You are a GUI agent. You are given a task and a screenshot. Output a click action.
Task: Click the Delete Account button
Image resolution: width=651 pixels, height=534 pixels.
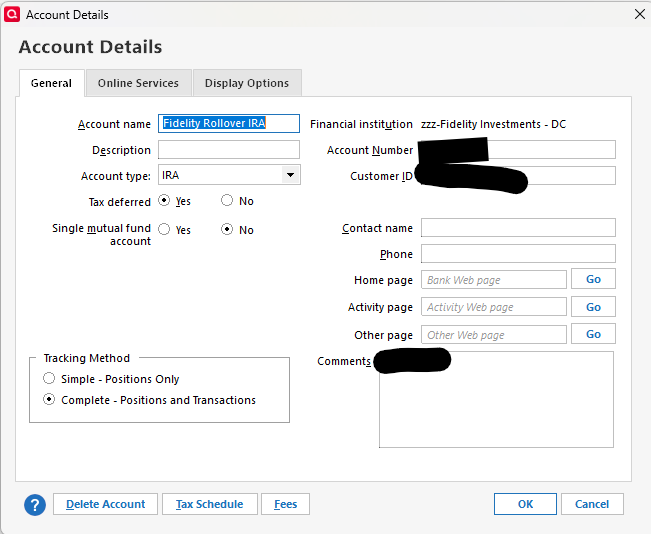click(105, 504)
